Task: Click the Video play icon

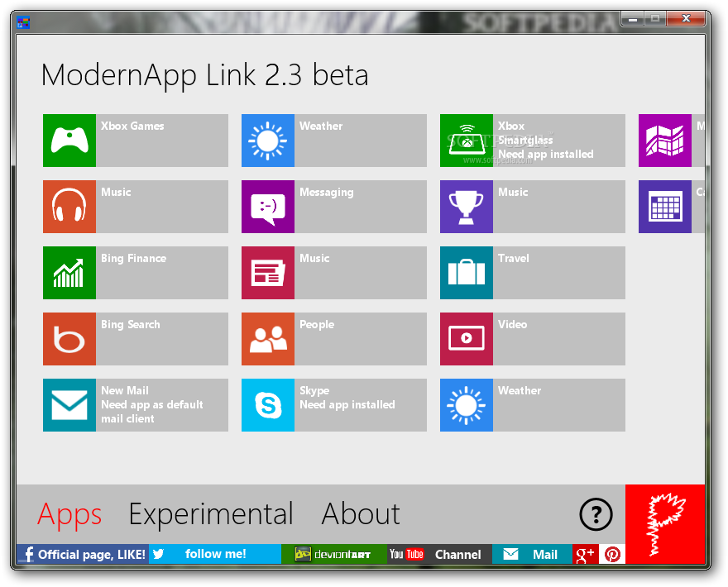Action: pos(467,339)
